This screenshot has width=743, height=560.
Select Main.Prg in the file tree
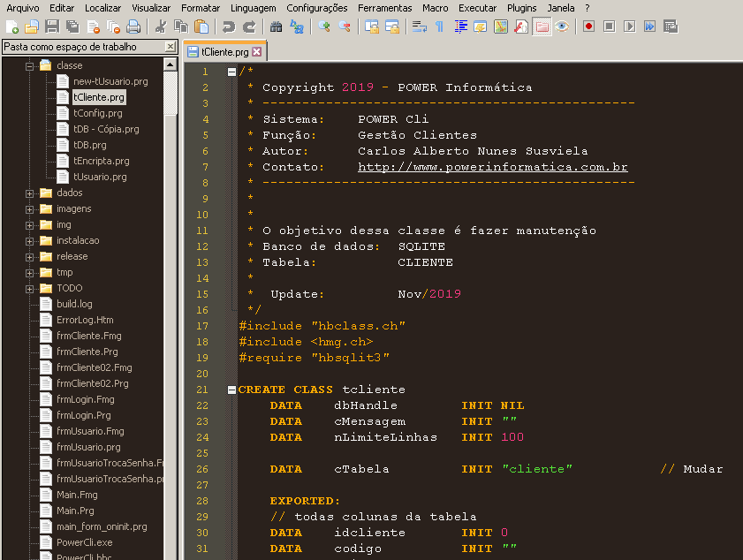[x=75, y=511]
